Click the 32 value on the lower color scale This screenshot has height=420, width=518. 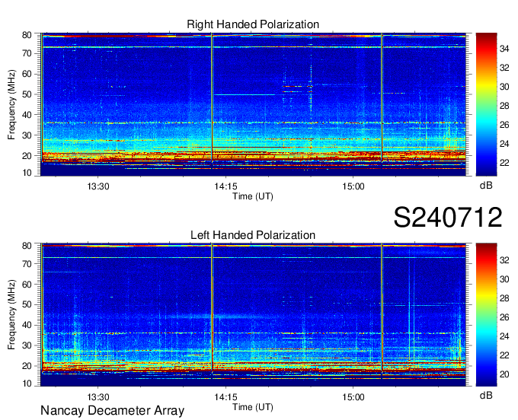[x=504, y=260]
